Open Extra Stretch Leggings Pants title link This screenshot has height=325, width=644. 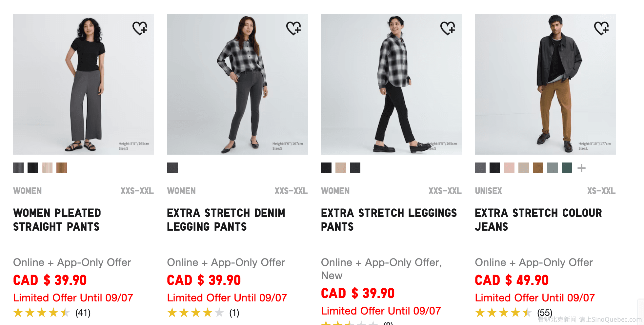(x=389, y=220)
